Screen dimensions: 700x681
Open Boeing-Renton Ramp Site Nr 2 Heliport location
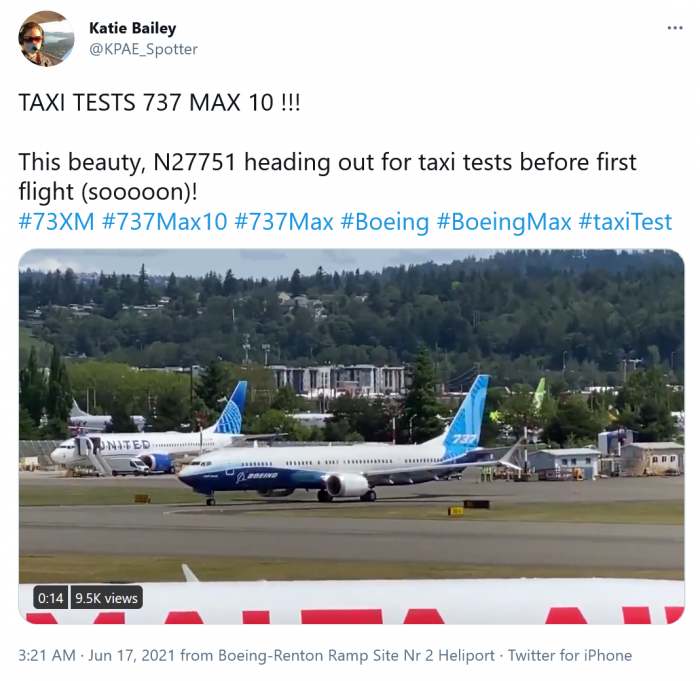[x=356, y=656]
